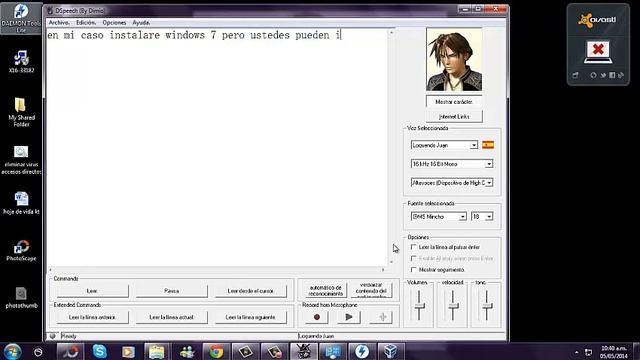The image size is (640, 360).
Task: Select the X16-33182 desktop icon
Action: tap(21, 62)
